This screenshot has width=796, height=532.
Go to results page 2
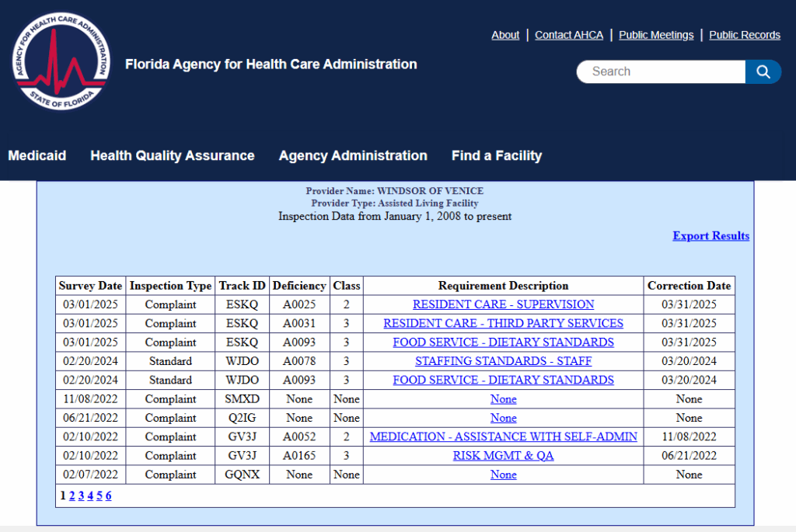72,495
